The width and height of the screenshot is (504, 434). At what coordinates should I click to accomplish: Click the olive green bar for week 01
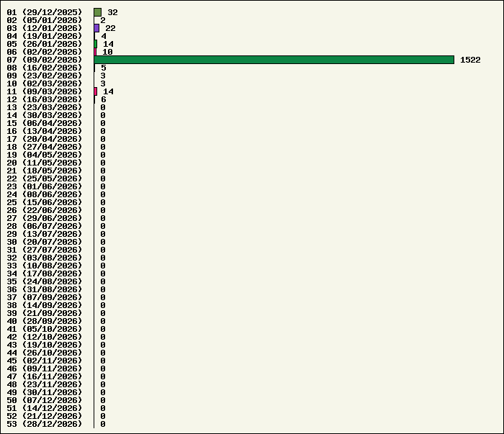[97, 12]
